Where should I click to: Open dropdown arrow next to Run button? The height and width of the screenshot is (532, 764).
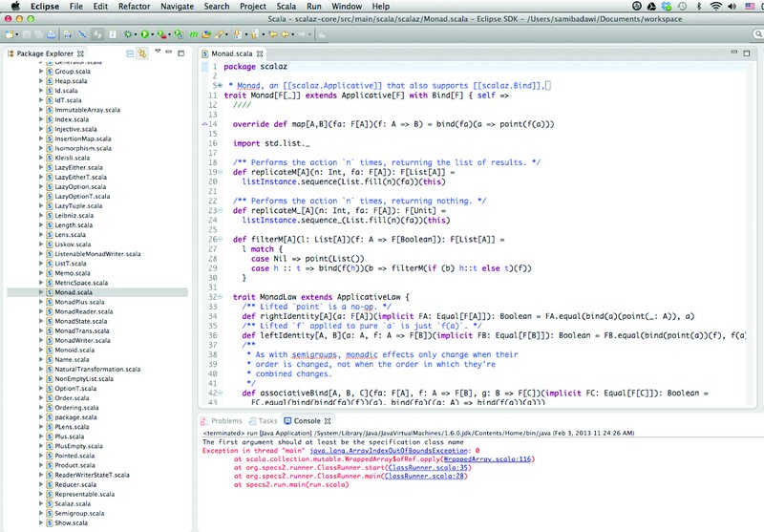point(152,34)
